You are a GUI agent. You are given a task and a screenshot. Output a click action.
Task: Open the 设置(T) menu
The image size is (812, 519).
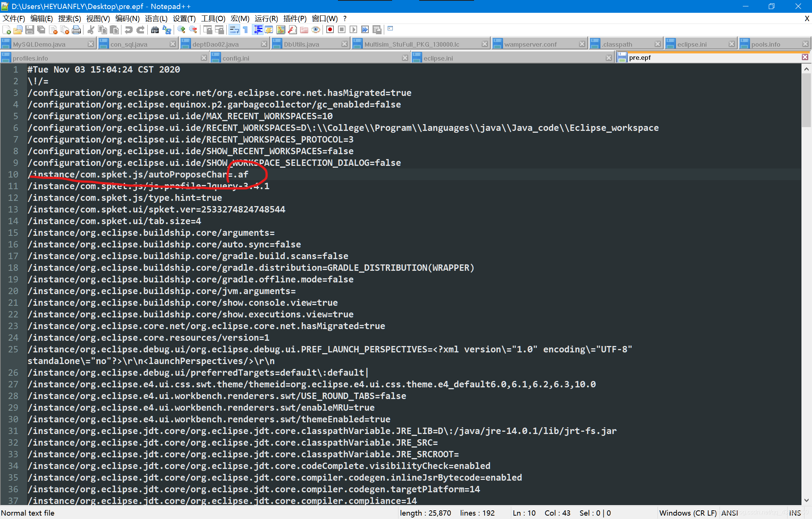click(x=184, y=19)
